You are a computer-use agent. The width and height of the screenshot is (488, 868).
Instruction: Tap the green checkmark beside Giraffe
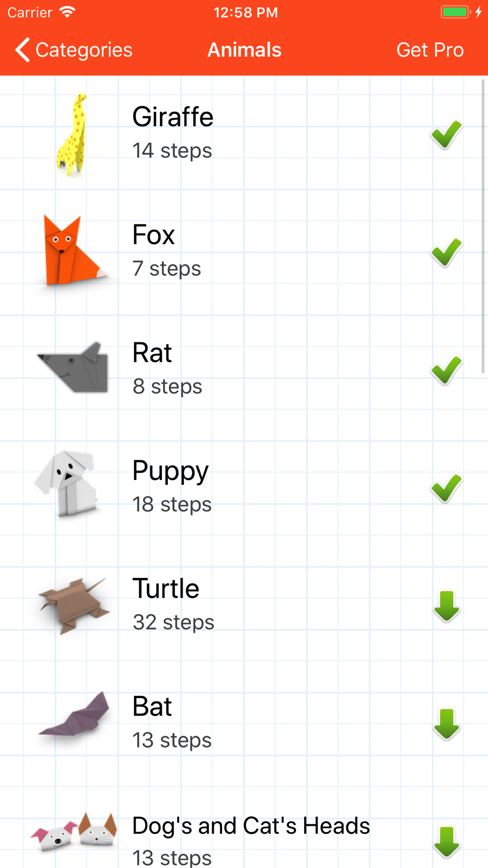pos(447,134)
